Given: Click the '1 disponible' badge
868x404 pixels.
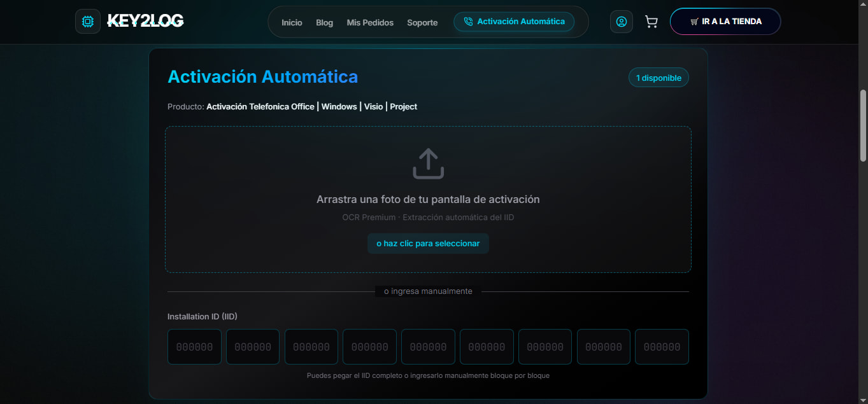Looking at the screenshot, I should point(658,78).
